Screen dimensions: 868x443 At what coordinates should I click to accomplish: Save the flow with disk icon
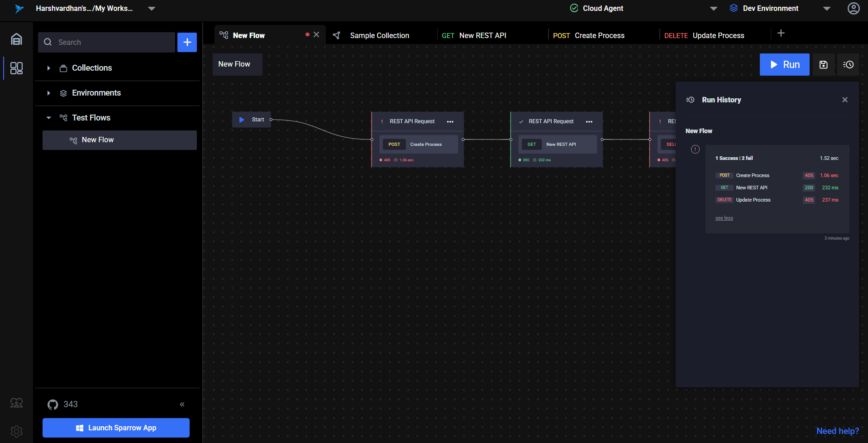(x=824, y=65)
